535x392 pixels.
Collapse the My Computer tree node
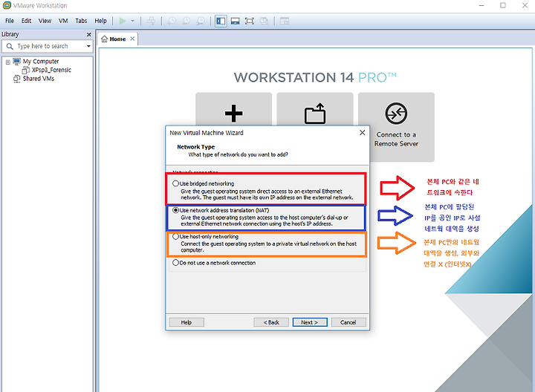point(8,62)
